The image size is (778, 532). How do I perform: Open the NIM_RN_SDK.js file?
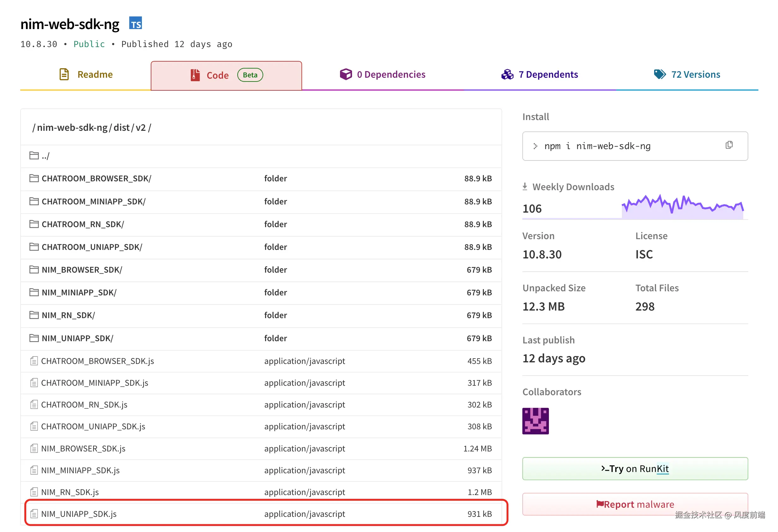click(x=70, y=492)
